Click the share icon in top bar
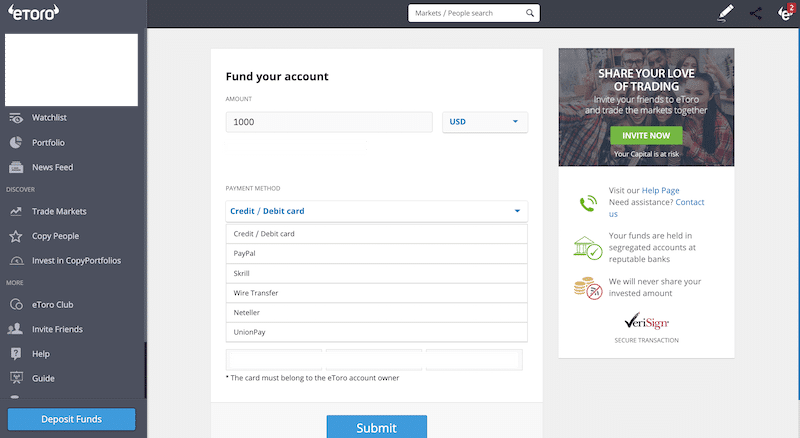This screenshot has width=800, height=438. pos(756,13)
